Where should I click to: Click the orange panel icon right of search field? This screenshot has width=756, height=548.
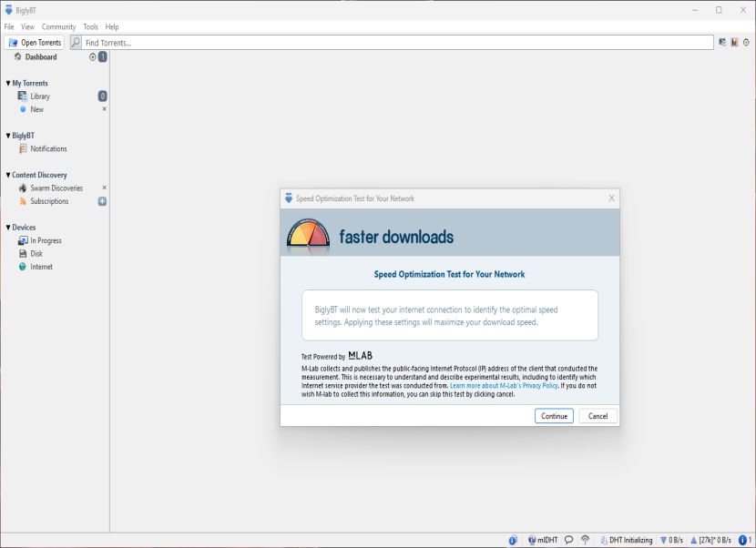pyautogui.click(x=734, y=43)
